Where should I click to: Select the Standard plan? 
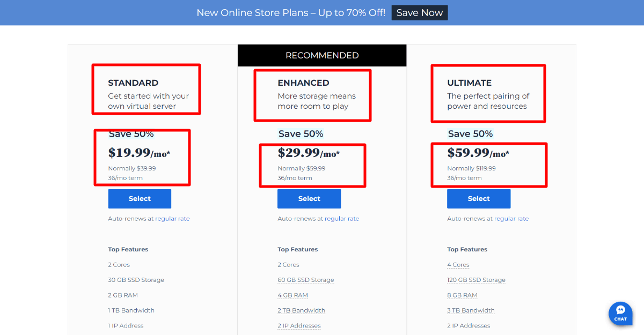point(140,199)
